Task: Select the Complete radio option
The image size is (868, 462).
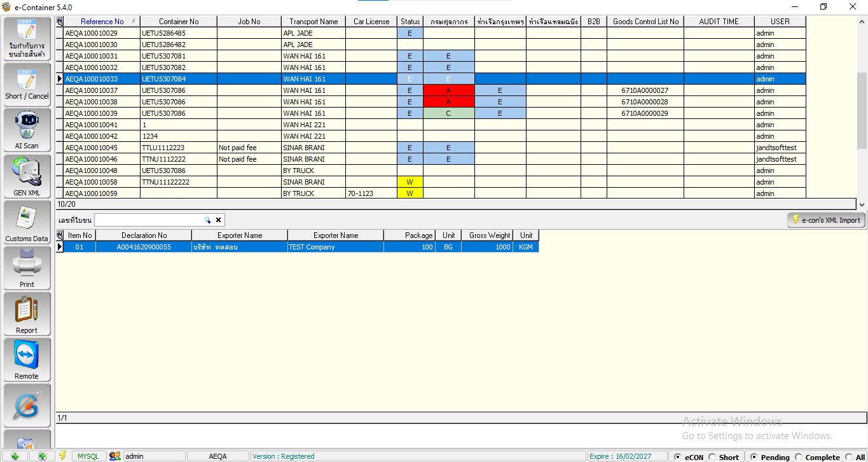Action: coord(798,457)
